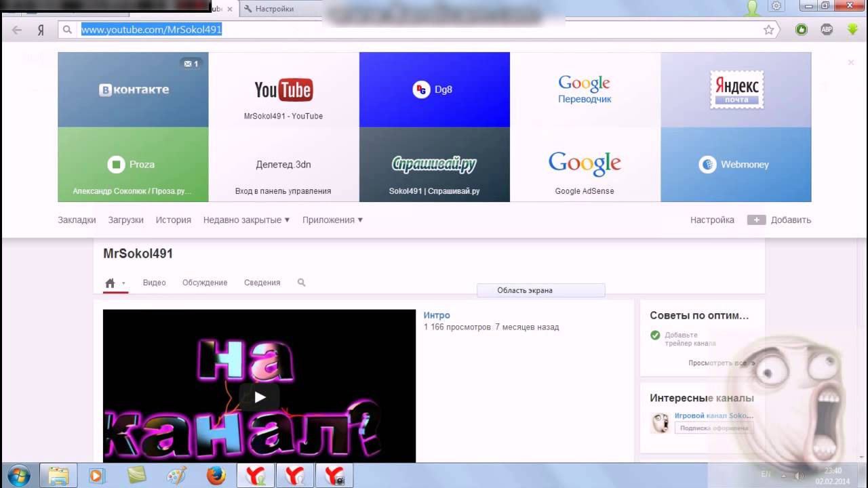The height and width of the screenshot is (488, 868).
Task: Open the Proza tile
Action: (x=133, y=165)
